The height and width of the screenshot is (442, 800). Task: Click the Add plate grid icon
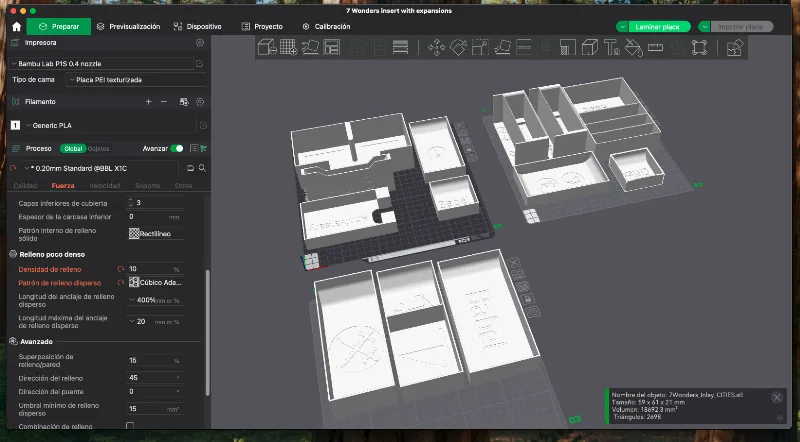[288, 48]
